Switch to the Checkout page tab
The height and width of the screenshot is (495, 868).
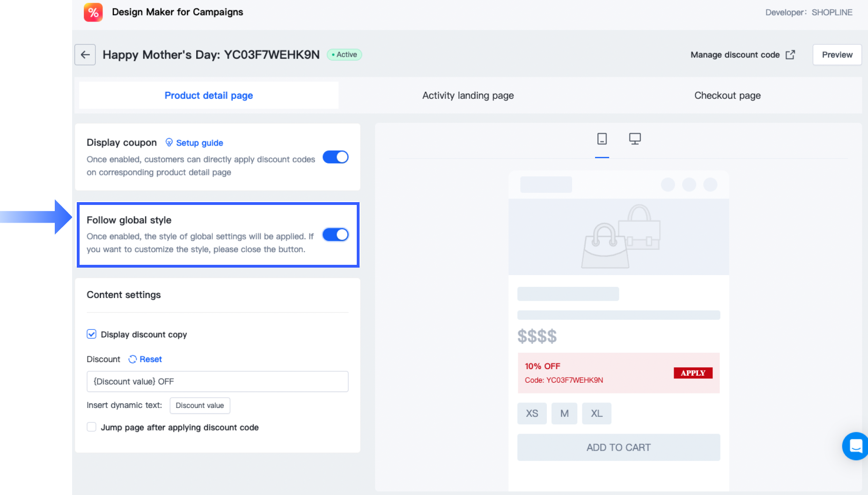point(727,95)
